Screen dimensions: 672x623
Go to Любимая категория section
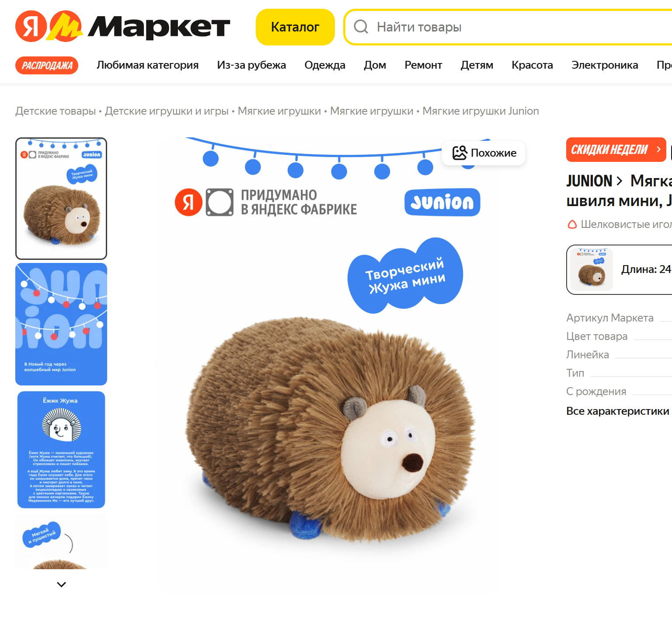(x=147, y=65)
